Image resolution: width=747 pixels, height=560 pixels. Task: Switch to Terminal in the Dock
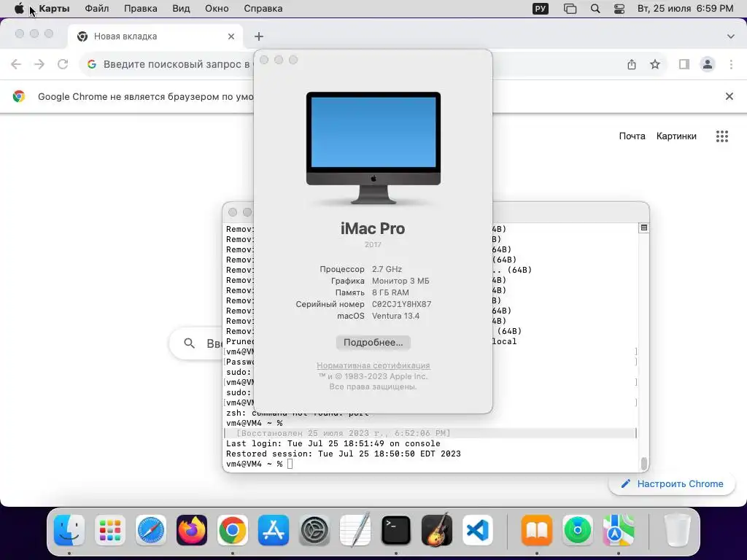[x=396, y=530]
